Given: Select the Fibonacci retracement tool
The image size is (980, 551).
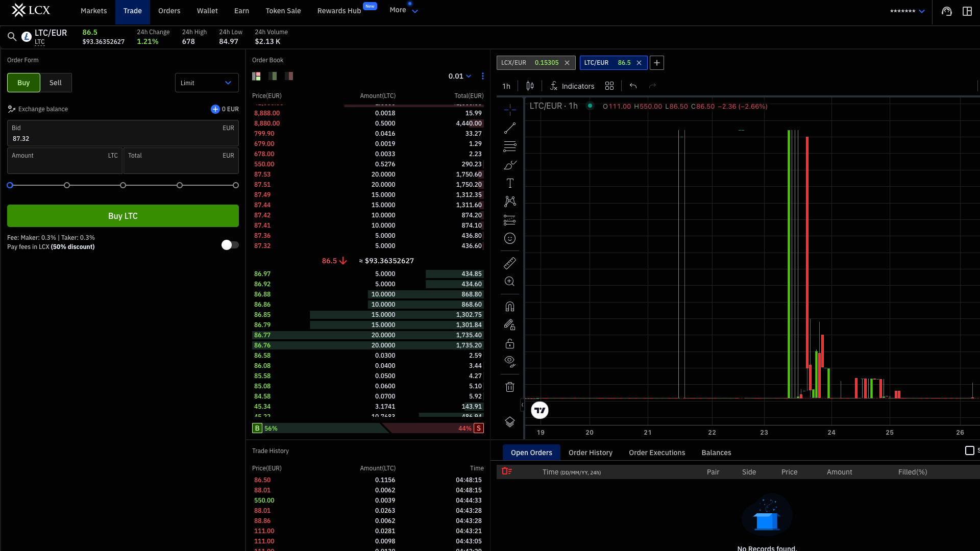Looking at the screenshot, I should coord(510,146).
